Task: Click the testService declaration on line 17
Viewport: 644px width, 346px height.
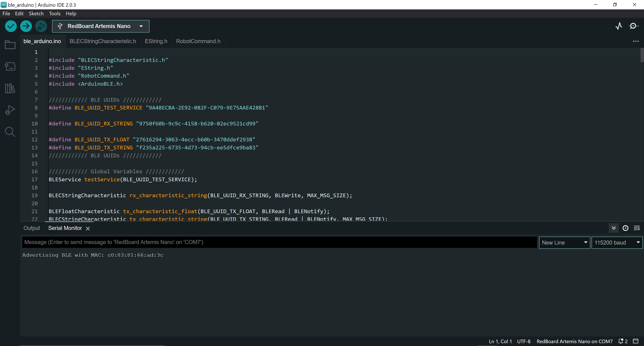Action: [123, 179]
